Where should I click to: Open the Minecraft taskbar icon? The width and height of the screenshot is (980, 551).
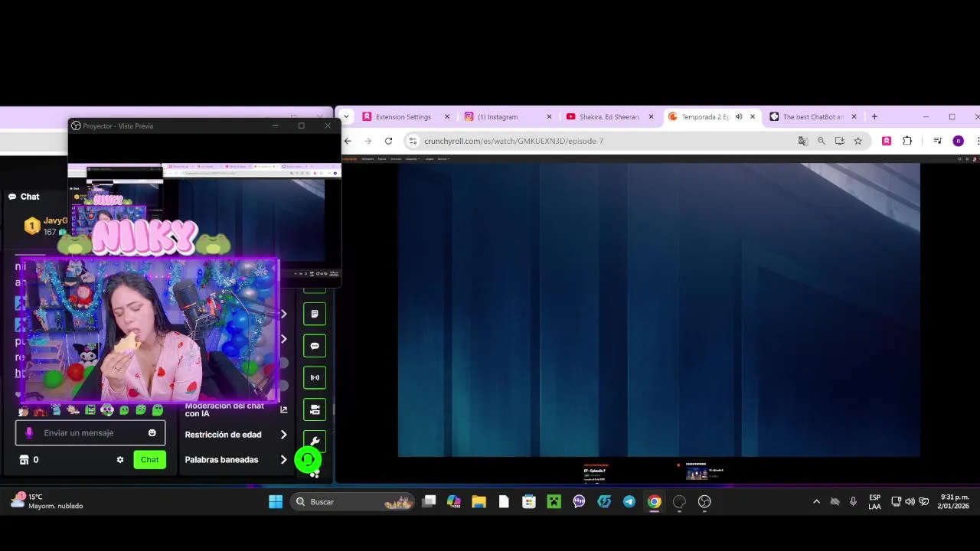554,502
